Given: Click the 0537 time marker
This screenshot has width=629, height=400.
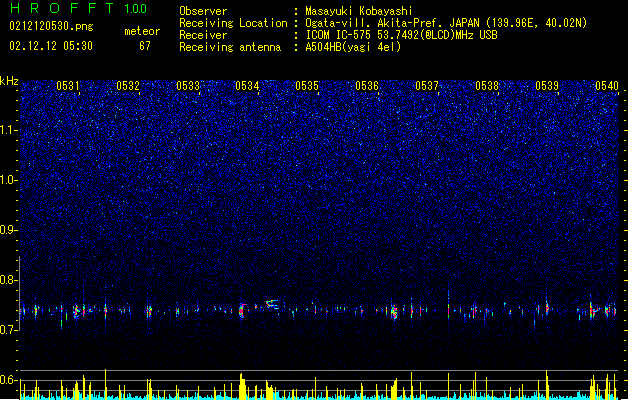Looking at the screenshot, I should pos(427,86).
